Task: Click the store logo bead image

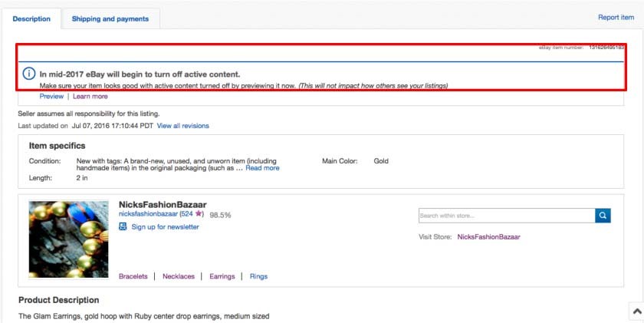Action: click(68, 239)
